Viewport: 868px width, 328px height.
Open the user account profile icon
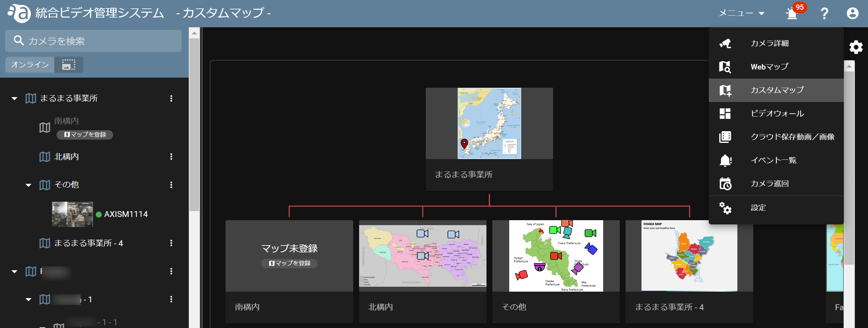852,13
